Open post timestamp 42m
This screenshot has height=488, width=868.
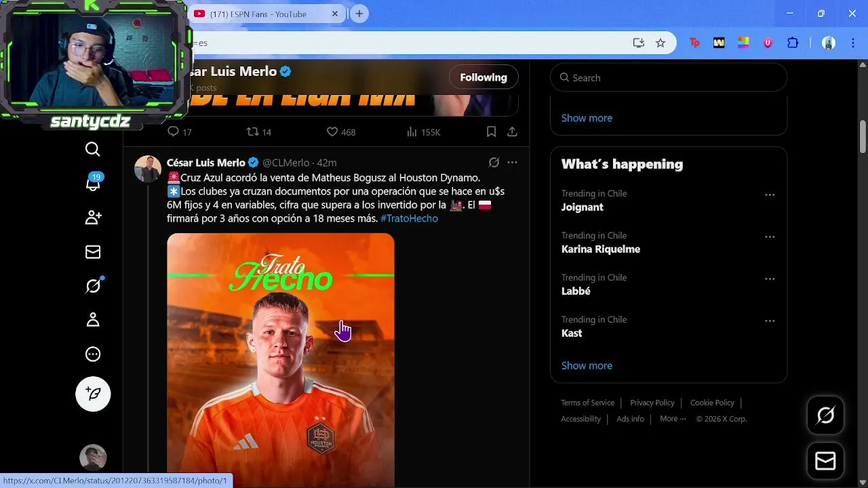[327, 163]
